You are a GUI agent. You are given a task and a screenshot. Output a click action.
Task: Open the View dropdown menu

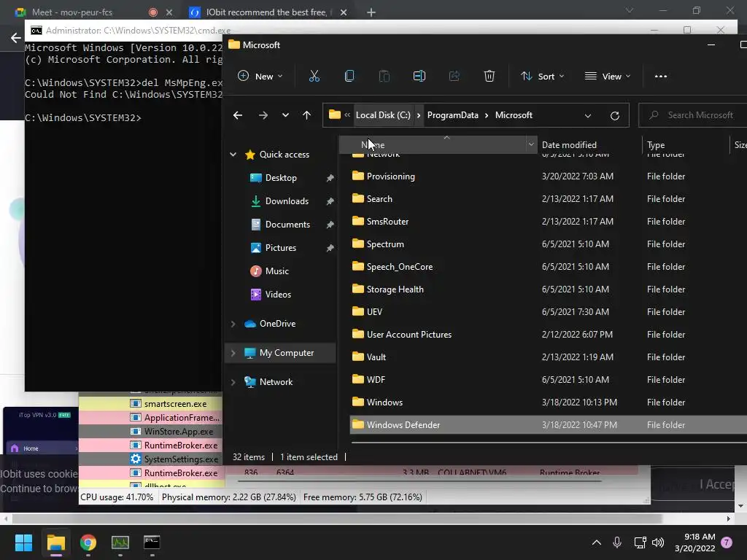click(x=608, y=76)
